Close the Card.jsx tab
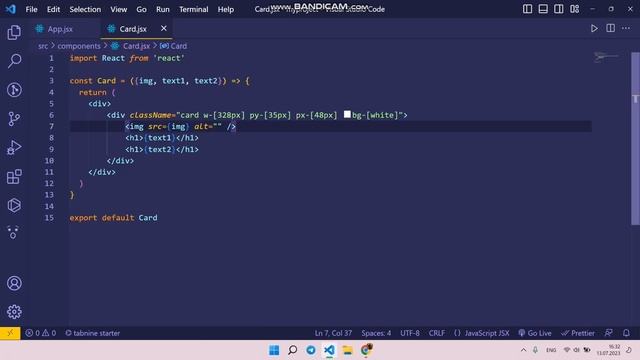Screen dimensions: 640x360 (164, 28)
